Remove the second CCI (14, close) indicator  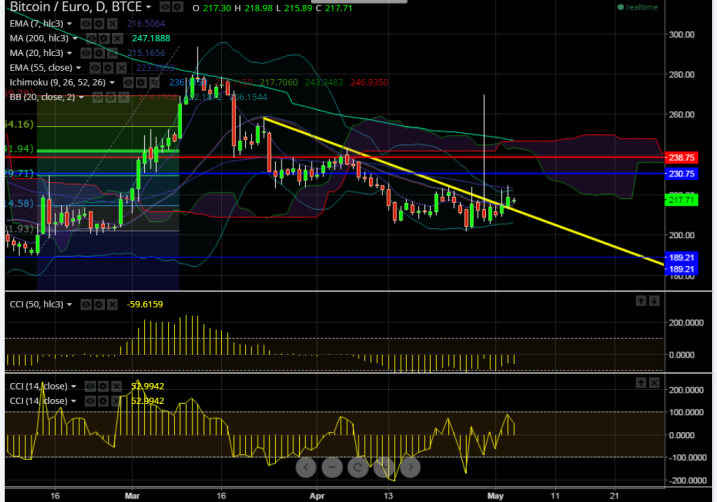pos(117,401)
